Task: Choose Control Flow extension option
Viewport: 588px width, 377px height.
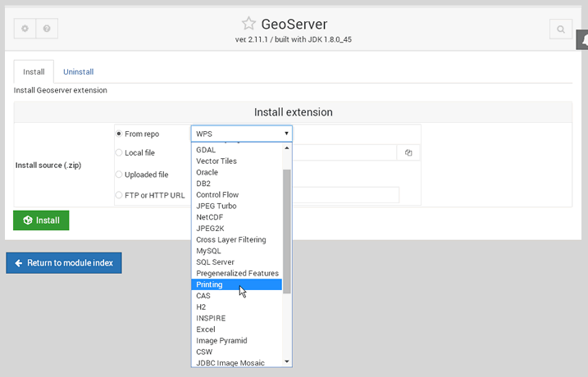Action: click(x=237, y=195)
